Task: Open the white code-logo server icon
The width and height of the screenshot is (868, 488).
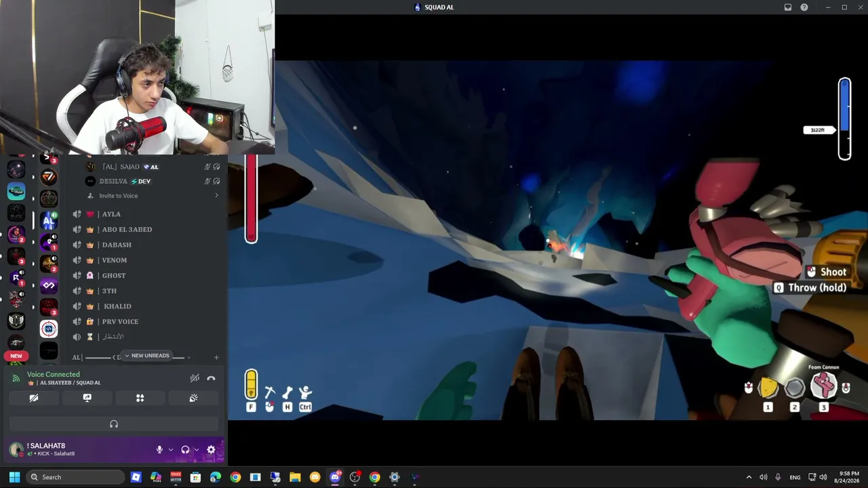Action: (48, 329)
